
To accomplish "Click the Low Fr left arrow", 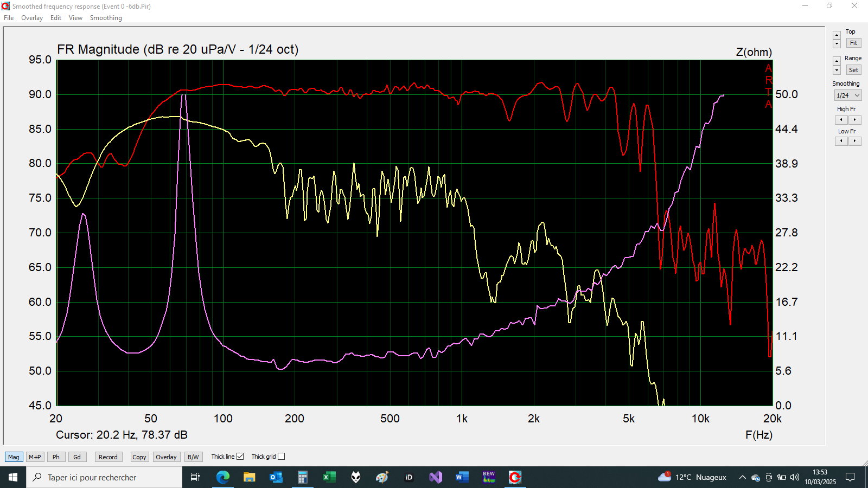I will (841, 141).
